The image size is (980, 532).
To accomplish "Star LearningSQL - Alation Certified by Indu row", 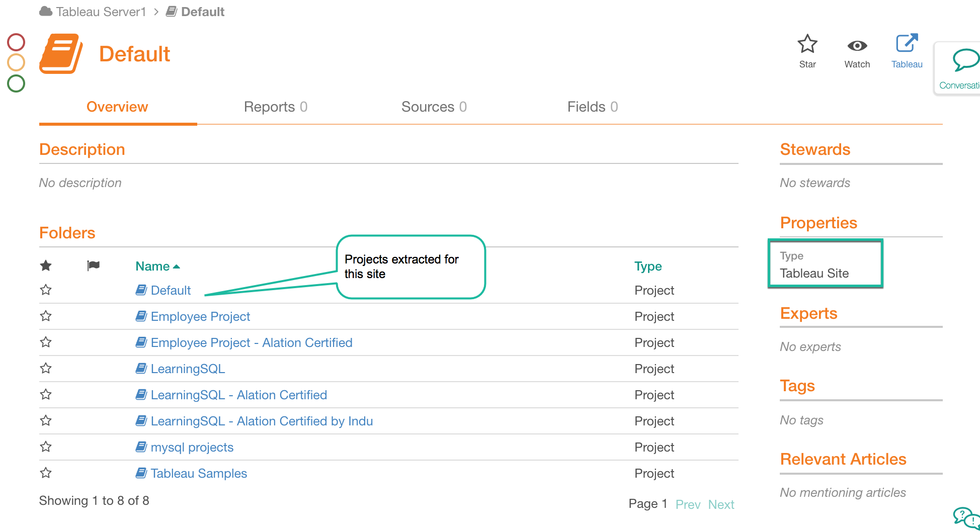I will (46, 420).
